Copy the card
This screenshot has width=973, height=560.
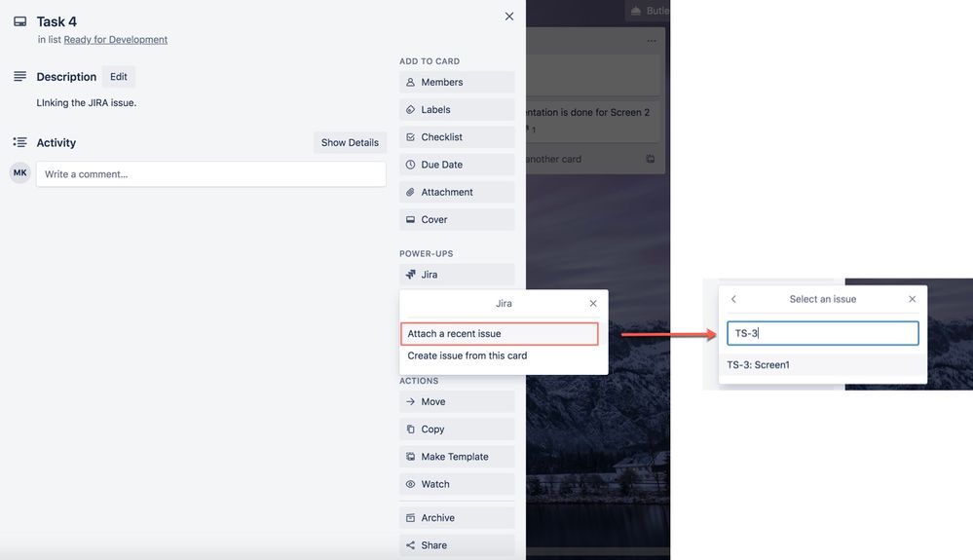coord(457,429)
